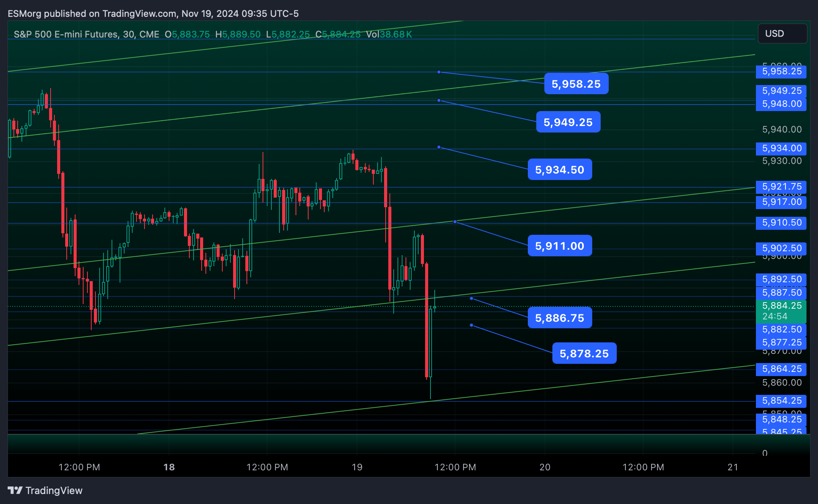Viewport: 818px width, 504px height.
Task: Click the 5,864.25 price axis label
Action: [x=781, y=369]
